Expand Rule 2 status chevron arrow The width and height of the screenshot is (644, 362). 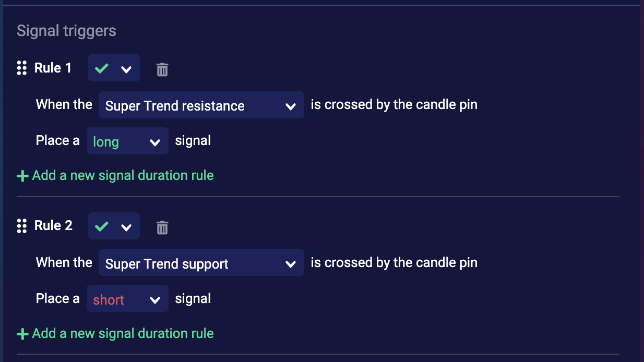click(126, 227)
